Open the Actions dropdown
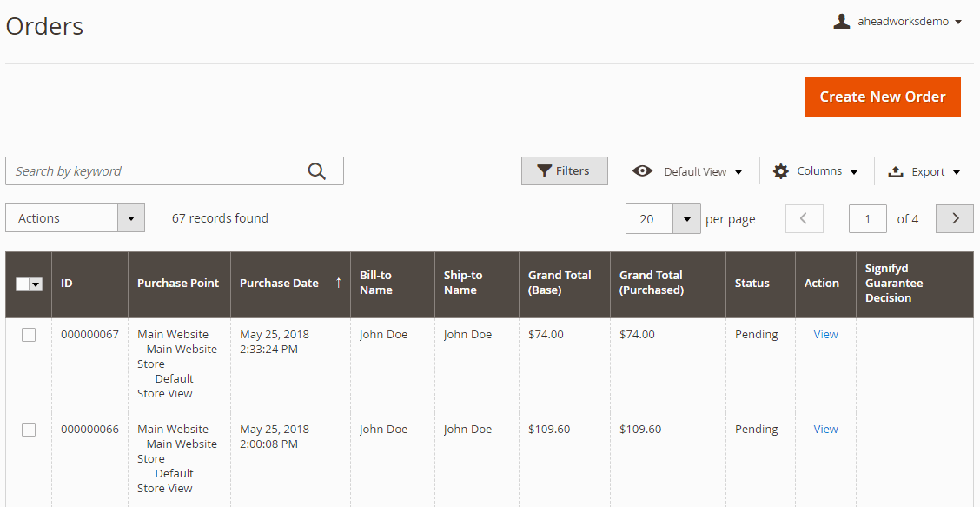This screenshot has height=507, width=980. (75, 217)
